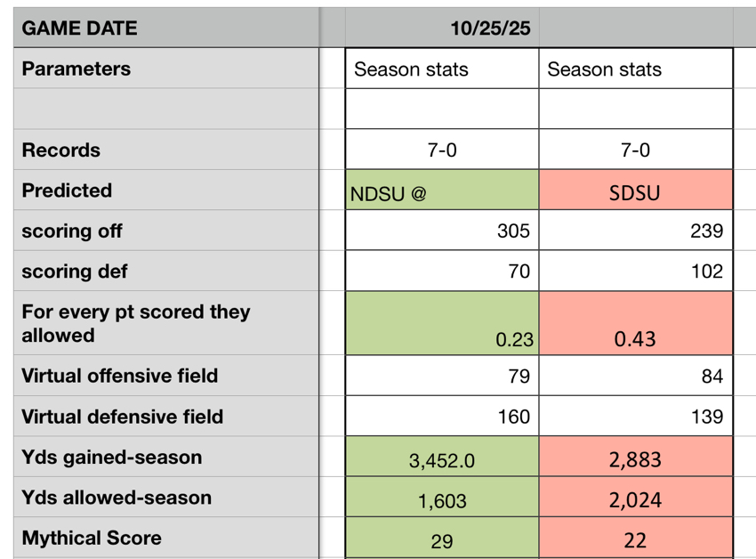Select the red SDSU cell
The image size is (756, 559).
[635, 191]
